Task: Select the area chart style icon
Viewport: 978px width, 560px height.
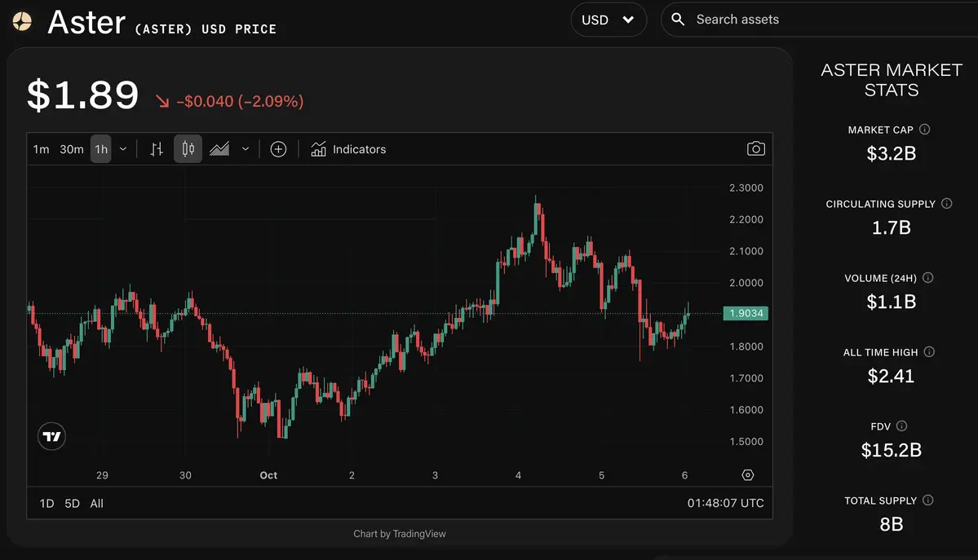Action: [219, 149]
